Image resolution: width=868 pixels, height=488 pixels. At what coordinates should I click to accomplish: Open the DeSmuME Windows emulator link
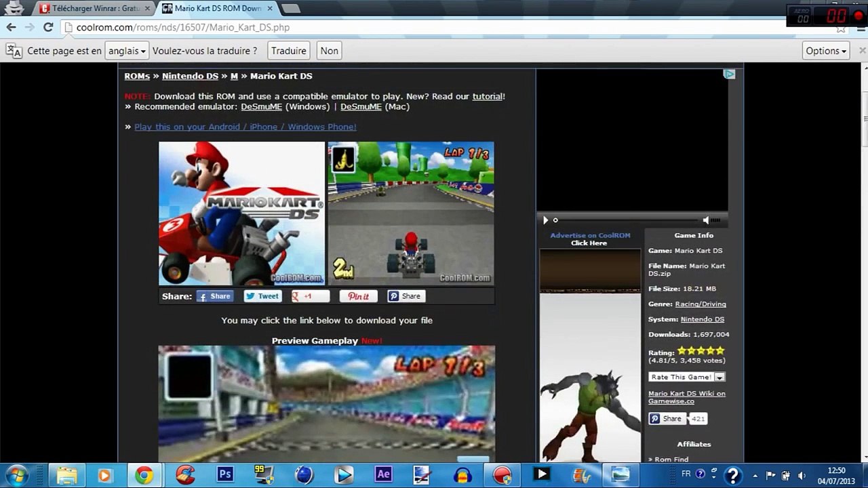(261, 106)
